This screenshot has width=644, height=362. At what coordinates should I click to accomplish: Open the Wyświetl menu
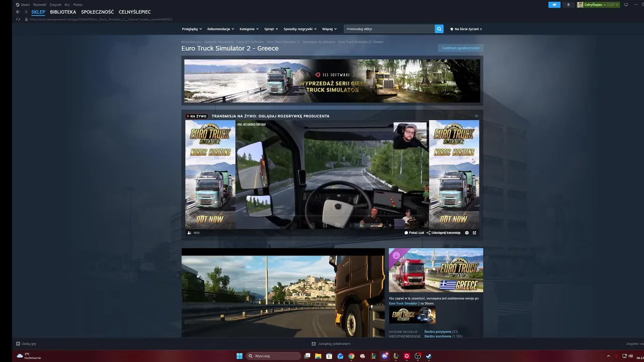(40, 5)
